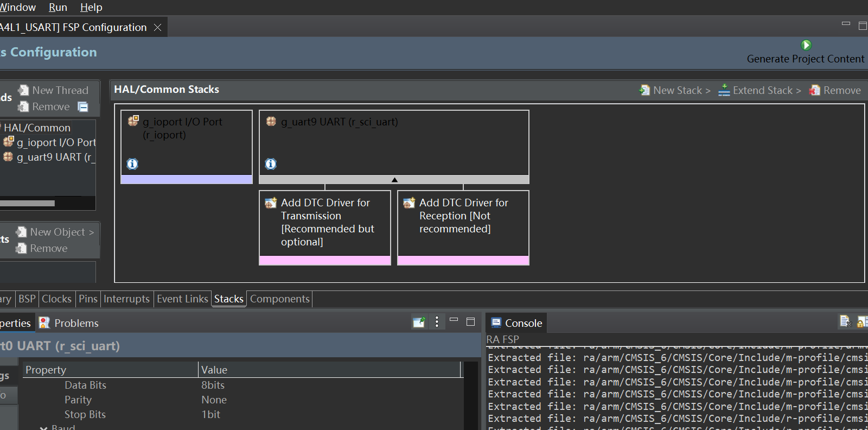Click Extend Stack icon in header
The height and width of the screenshot is (430, 868).
coord(724,90)
